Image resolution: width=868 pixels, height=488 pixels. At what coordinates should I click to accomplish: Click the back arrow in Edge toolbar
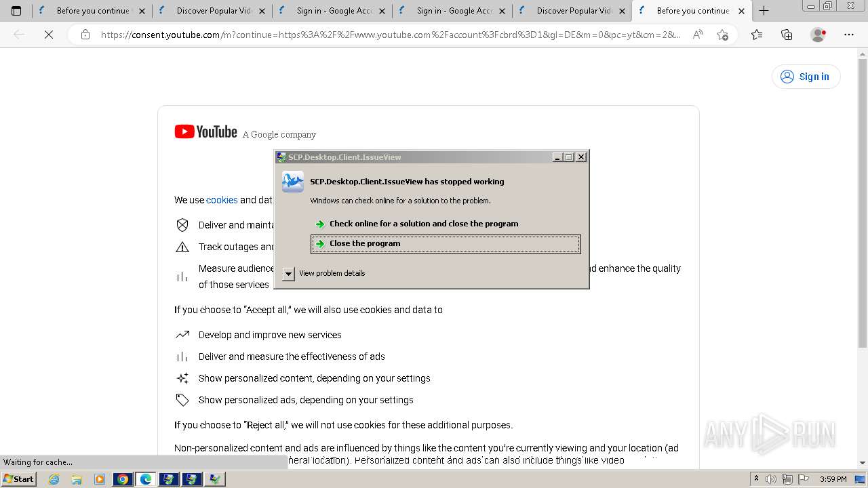point(19,35)
